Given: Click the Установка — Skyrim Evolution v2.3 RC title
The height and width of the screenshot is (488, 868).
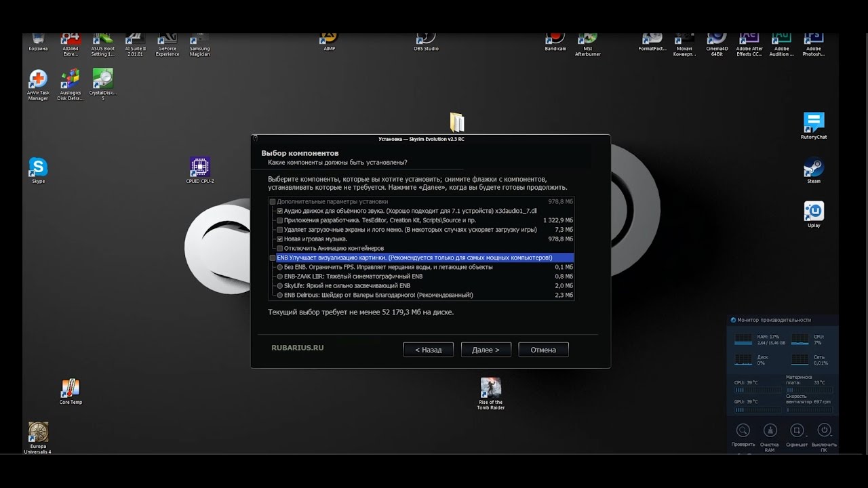Looking at the screenshot, I should click(x=421, y=139).
